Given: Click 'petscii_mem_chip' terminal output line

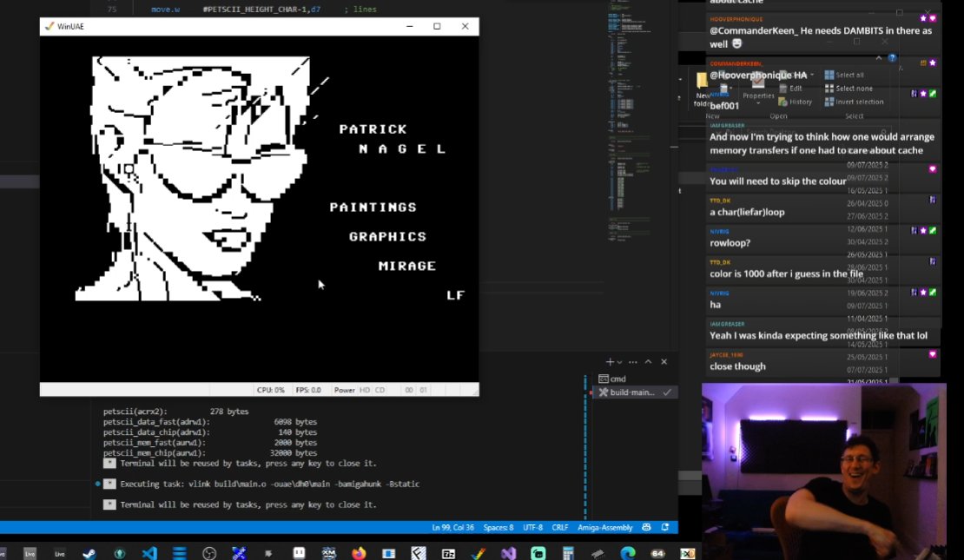Looking at the screenshot, I should tap(210, 453).
